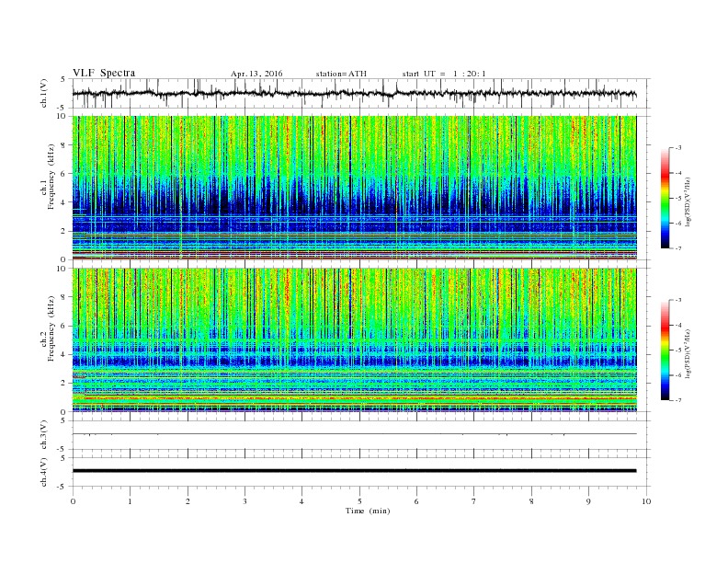728x563 pixels.
Task: Click the "0" tick on the time axis
Action: [x=73, y=501]
